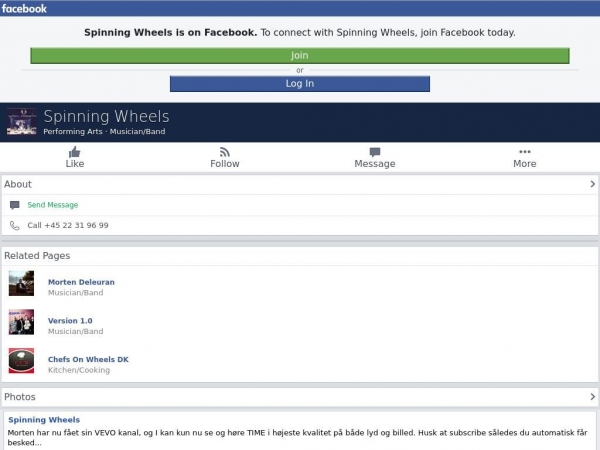Click Morten Deleuran thumbnail image
Image resolution: width=600 pixels, height=450 pixels.
click(21, 284)
